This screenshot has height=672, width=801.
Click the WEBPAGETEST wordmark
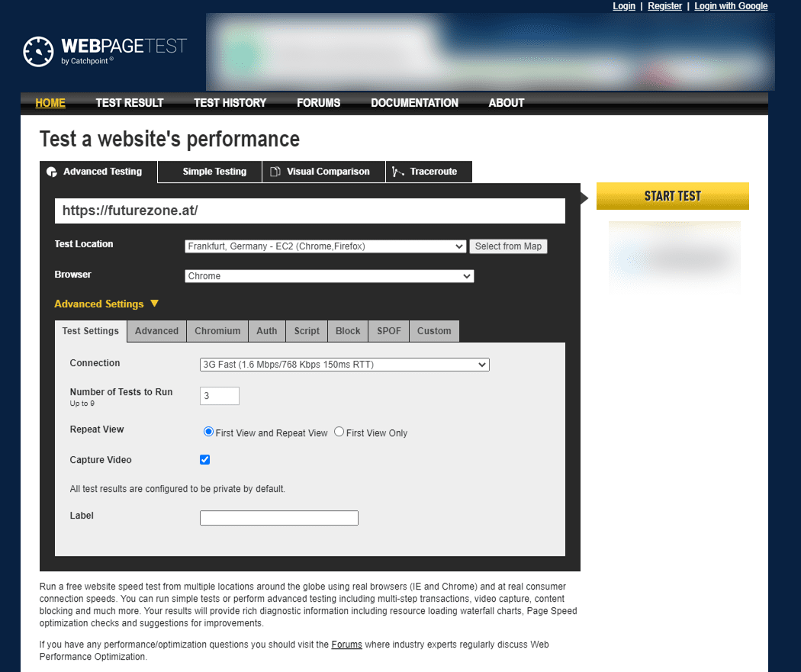(x=124, y=46)
